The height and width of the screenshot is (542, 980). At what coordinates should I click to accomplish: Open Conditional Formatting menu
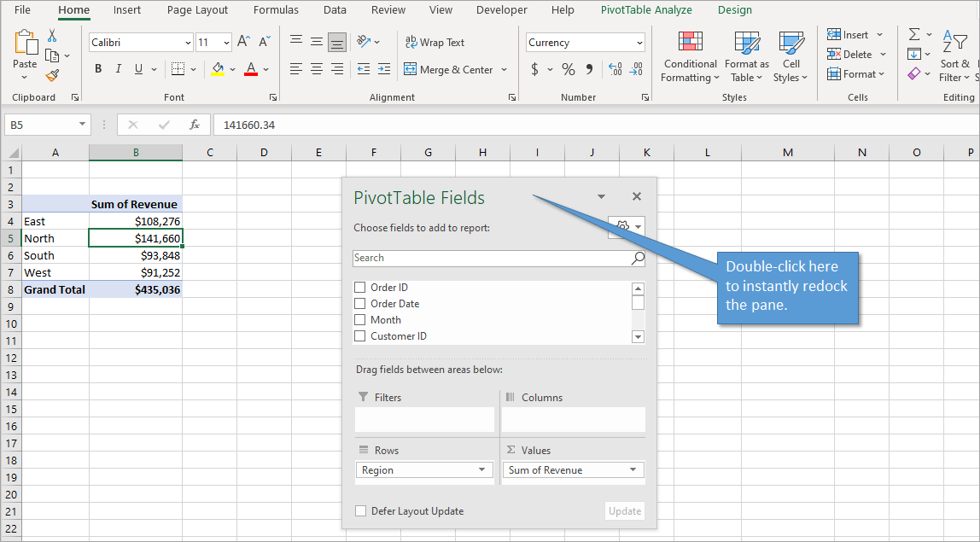690,57
